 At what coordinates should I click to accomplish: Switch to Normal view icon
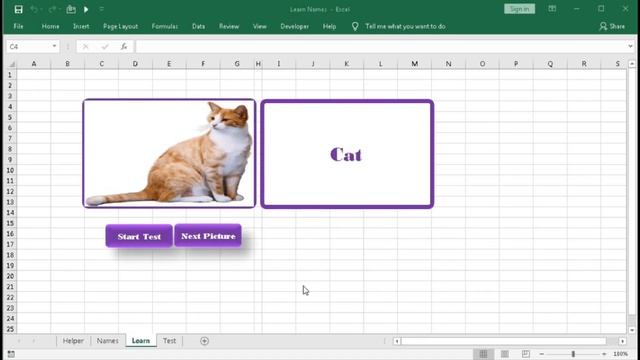coord(483,354)
